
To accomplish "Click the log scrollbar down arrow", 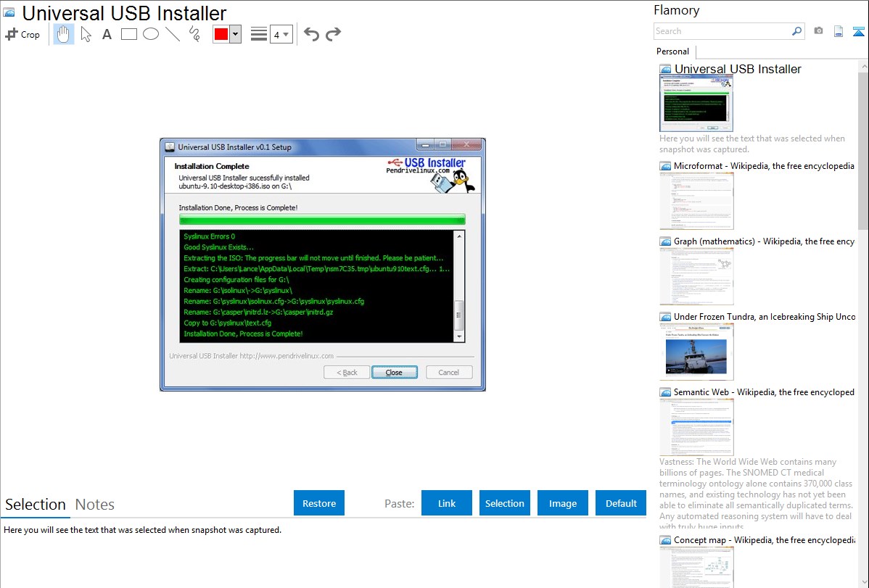I will 459,336.
